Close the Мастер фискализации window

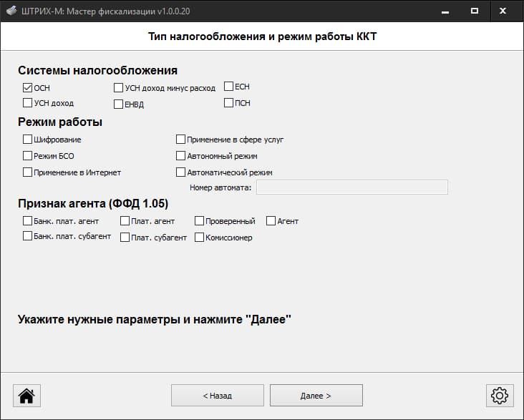point(503,11)
